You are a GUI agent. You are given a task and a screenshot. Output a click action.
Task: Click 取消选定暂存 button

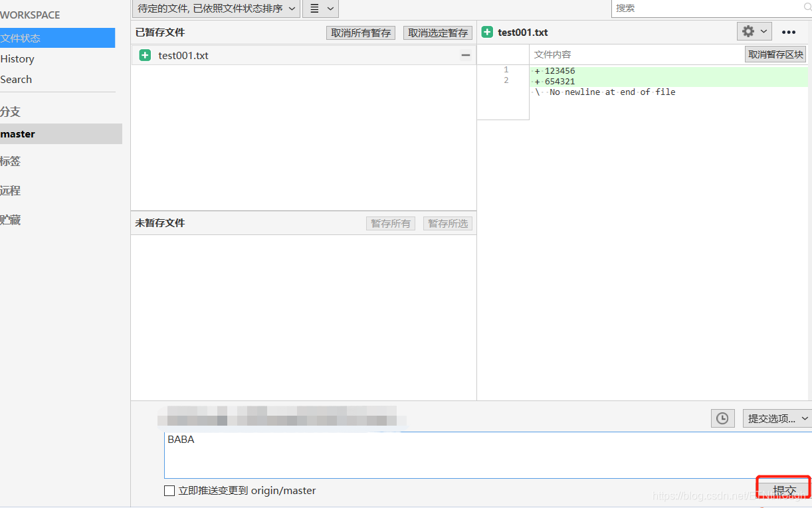438,33
